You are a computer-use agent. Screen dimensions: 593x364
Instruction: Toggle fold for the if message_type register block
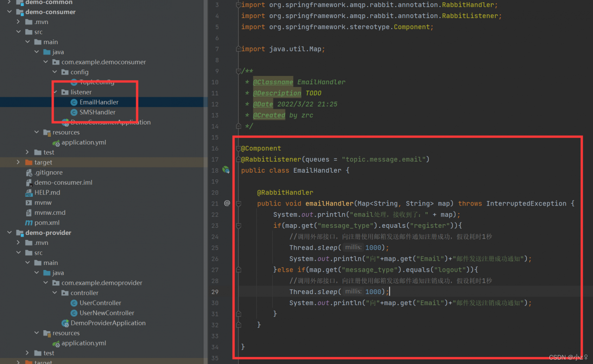238,226
